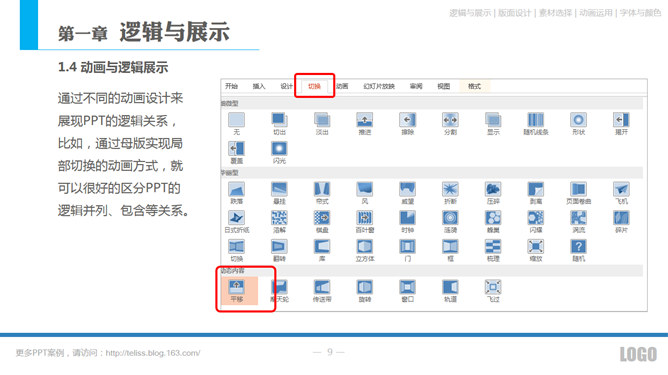Pick the 分割 (Split) transition
Image resolution: width=668 pixels, height=375 pixels.
tap(450, 124)
